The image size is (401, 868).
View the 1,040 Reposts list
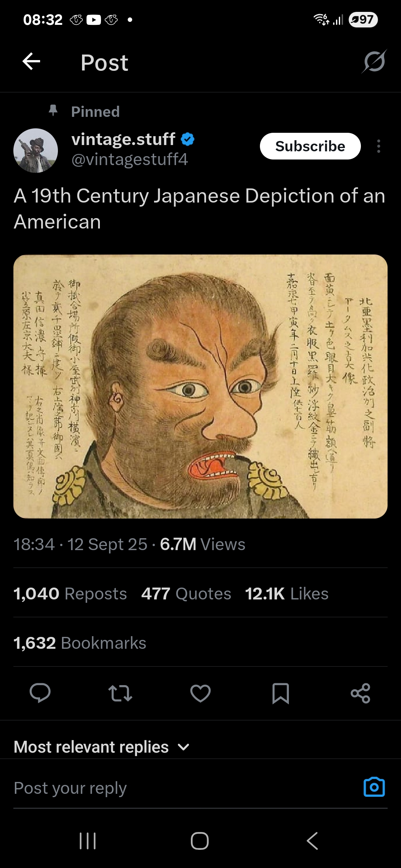pyautogui.click(x=70, y=594)
